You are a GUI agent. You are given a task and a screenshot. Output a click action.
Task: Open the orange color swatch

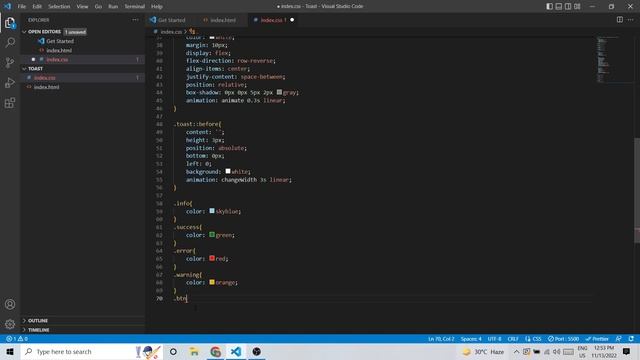212,282
